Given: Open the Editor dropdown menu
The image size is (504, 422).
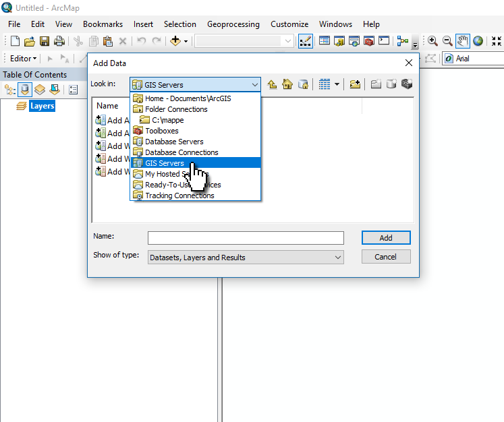Looking at the screenshot, I should coord(23,59).
